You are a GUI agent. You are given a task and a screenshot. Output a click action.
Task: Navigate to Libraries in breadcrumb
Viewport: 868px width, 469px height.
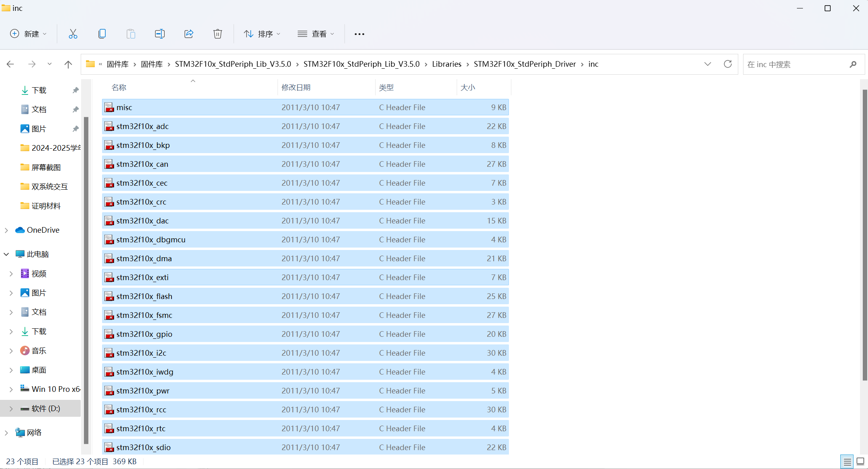(x=447, y=64)
